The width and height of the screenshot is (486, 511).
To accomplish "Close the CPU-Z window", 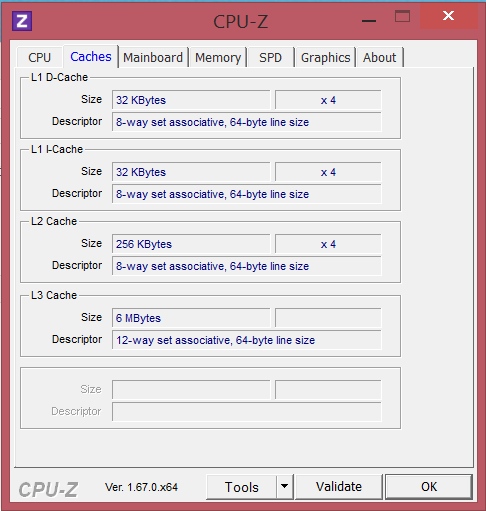I will [449, 16].
